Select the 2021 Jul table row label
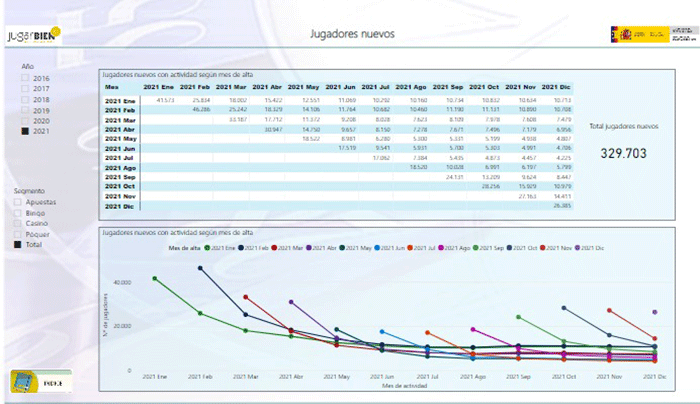Image resolution: width=700 pixels, height=404 pixels. pos(119,158)
